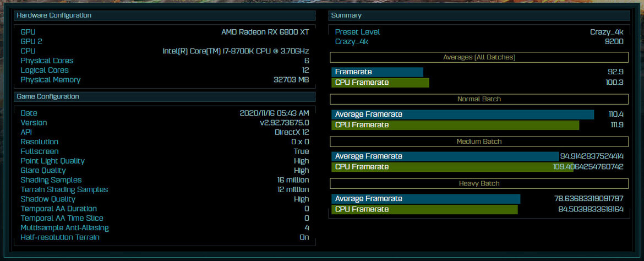Image resolution: width=644 pixels, height=261 pixels.
Task: Click the Multisample Anti-Aliasing value 4
Action: pos(307,228)
